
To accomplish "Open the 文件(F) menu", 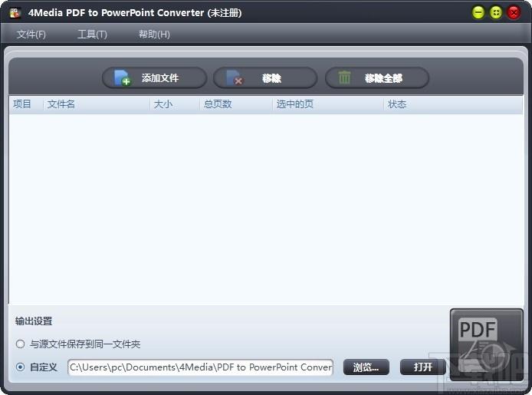I will pyautogui.click(x=31, y=35).
